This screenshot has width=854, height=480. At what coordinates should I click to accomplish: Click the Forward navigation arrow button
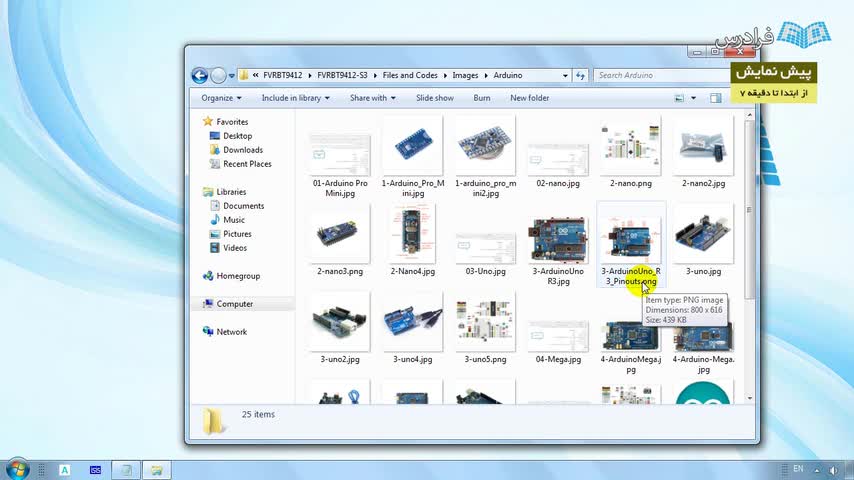point(218,76)
